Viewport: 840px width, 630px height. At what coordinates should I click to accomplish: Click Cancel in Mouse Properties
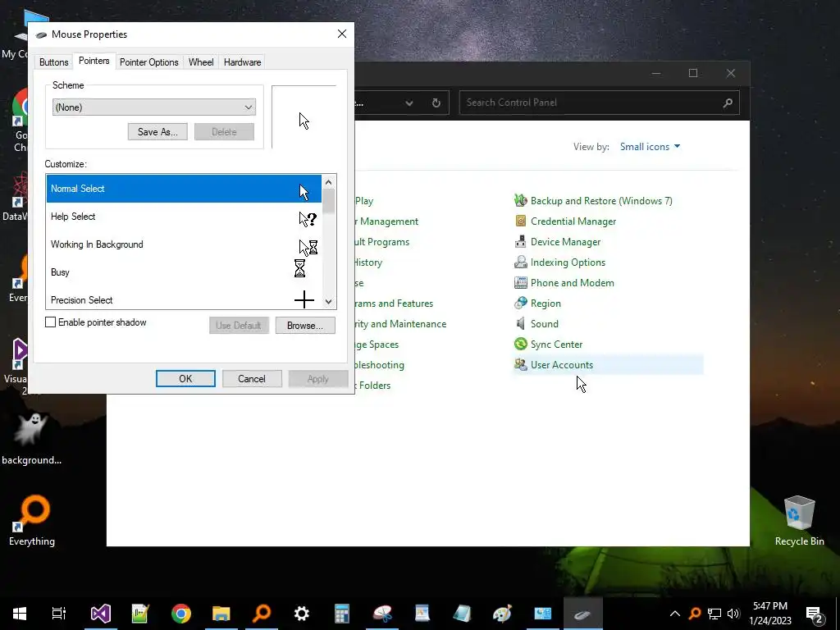(252, 379)
